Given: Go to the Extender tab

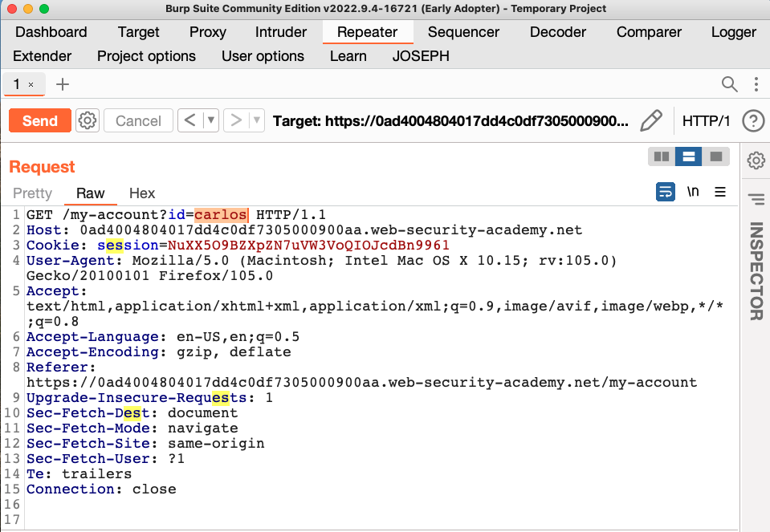Looking at the screenshot, I should pos(43,56).
